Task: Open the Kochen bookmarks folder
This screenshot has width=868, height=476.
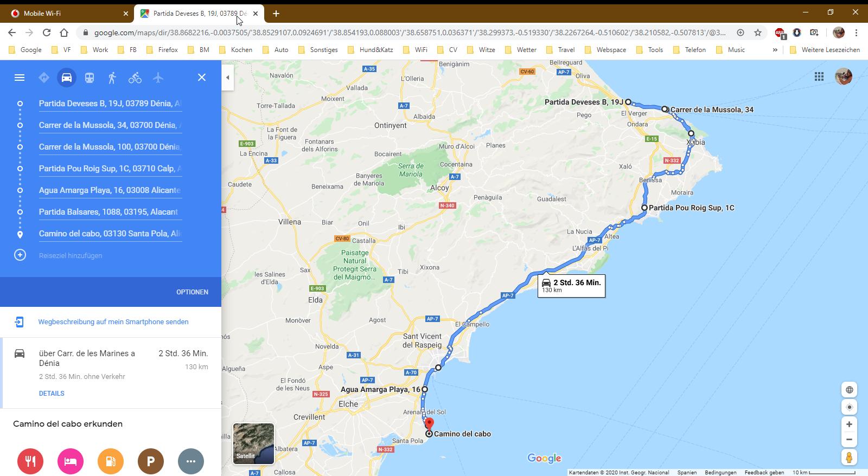Action: [x=235, y=49]
